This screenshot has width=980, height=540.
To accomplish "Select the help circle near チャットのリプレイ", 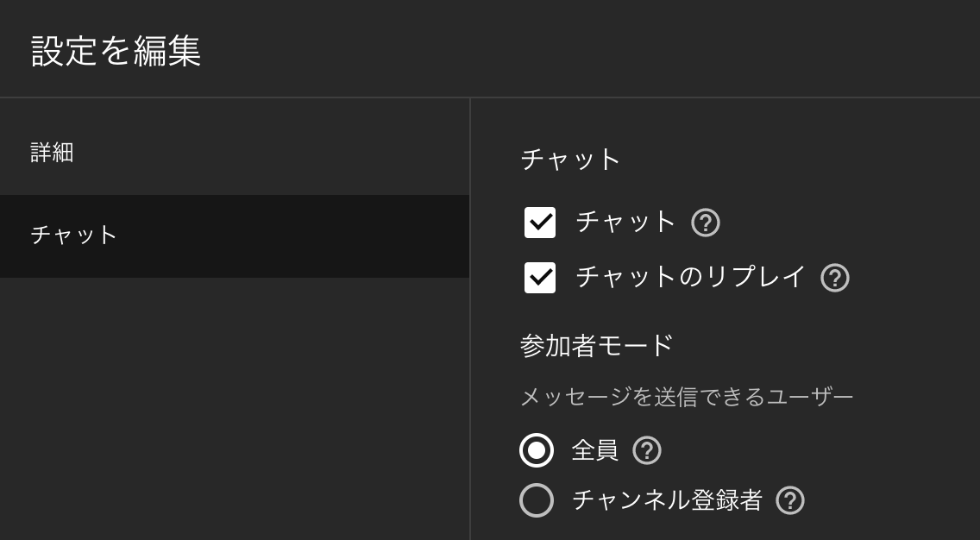I will pos(834,278).
